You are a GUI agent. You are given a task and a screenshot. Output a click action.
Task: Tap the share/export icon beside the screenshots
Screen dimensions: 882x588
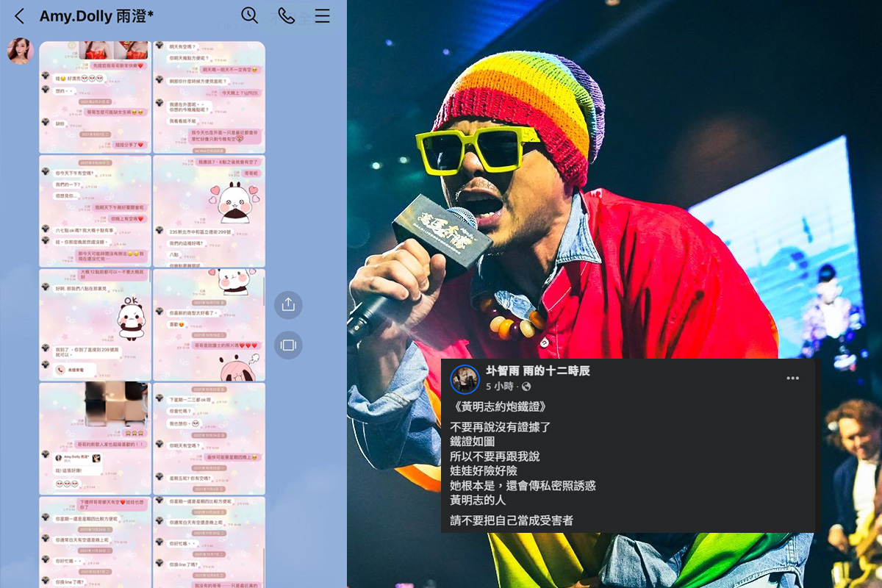(x=288, y=305)
